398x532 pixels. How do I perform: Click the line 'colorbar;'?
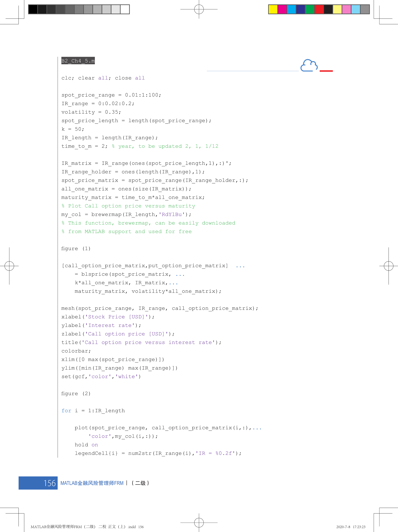[76, 351]
